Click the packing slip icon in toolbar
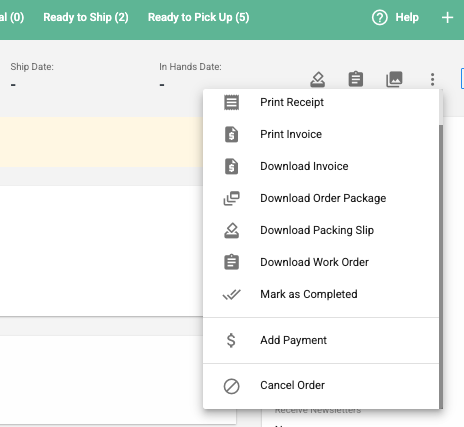Screen dimensions: 464x427 317,79
